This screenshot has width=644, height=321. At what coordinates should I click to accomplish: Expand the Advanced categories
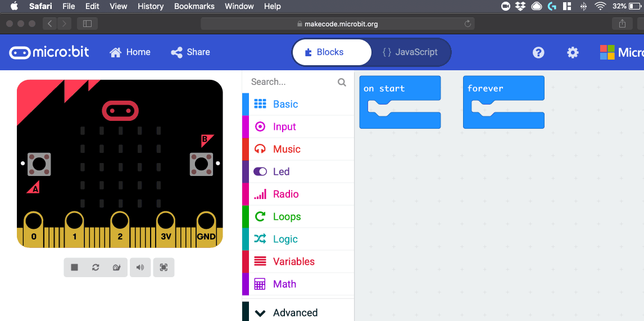[x=298, y=313]
